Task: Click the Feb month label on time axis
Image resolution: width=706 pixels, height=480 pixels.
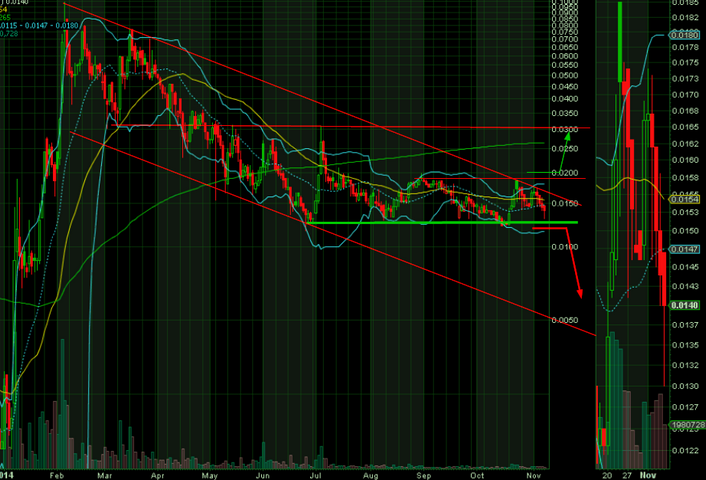Action: pos(57,475)
